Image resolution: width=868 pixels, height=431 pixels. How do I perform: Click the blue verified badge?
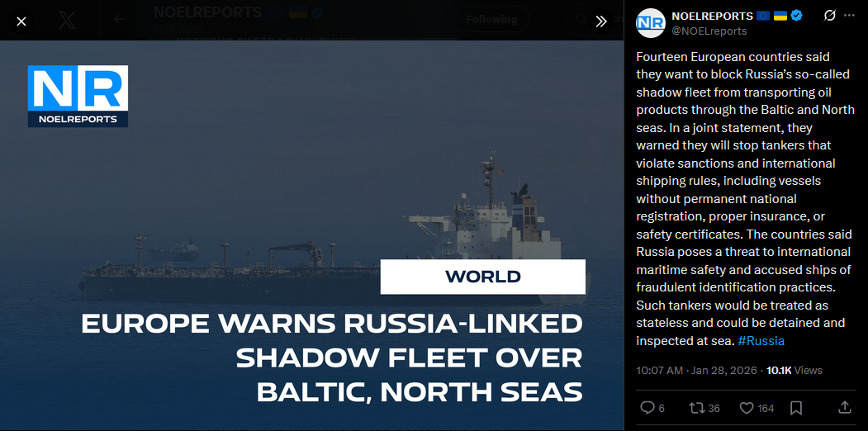pos(797,16)
